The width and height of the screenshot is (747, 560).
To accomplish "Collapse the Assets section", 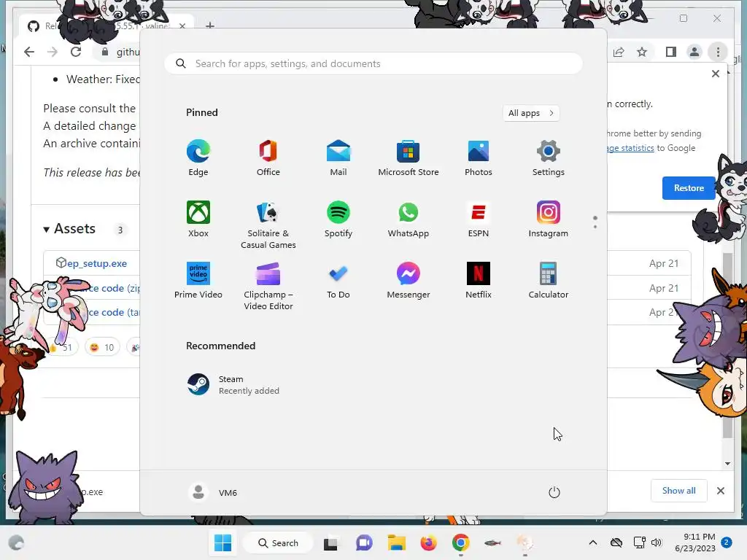I will tap(46, 230).
